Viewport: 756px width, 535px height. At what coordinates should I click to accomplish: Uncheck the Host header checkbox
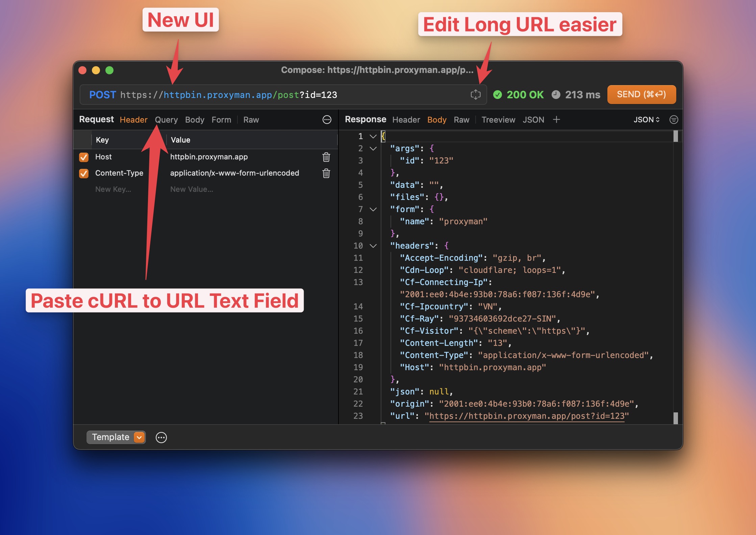click(84, 157)
